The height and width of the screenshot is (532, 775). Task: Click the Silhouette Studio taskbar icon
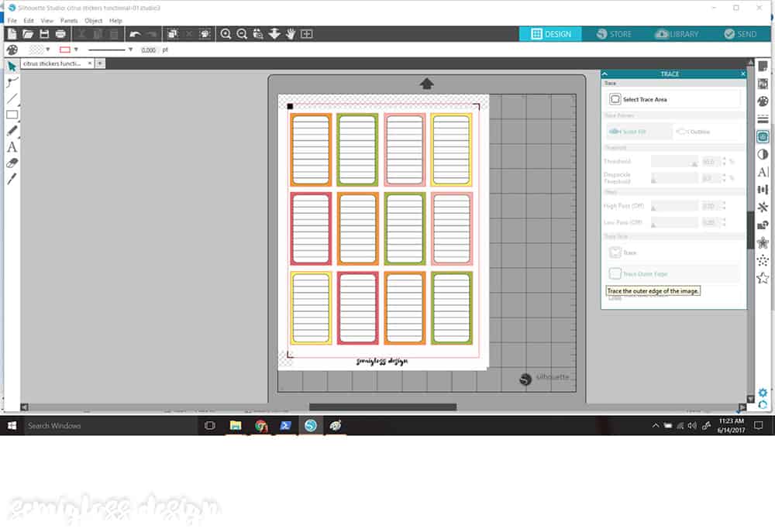tap(311, 425)
